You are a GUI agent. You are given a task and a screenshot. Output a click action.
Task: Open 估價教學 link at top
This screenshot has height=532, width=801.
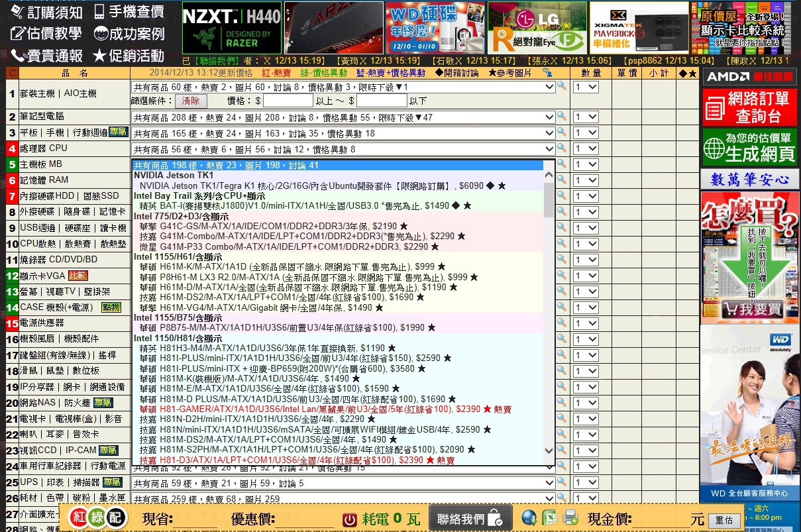point(46,33)
